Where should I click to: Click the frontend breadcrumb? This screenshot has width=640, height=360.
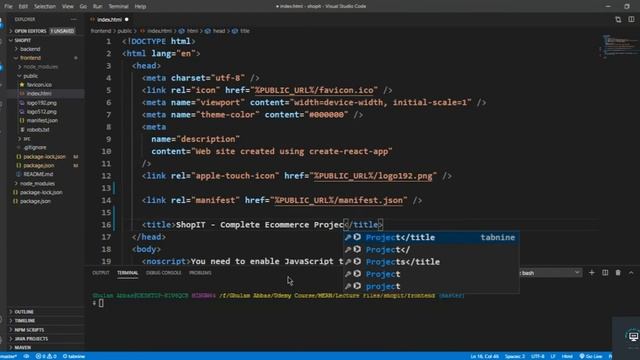(x=100, y=31)
